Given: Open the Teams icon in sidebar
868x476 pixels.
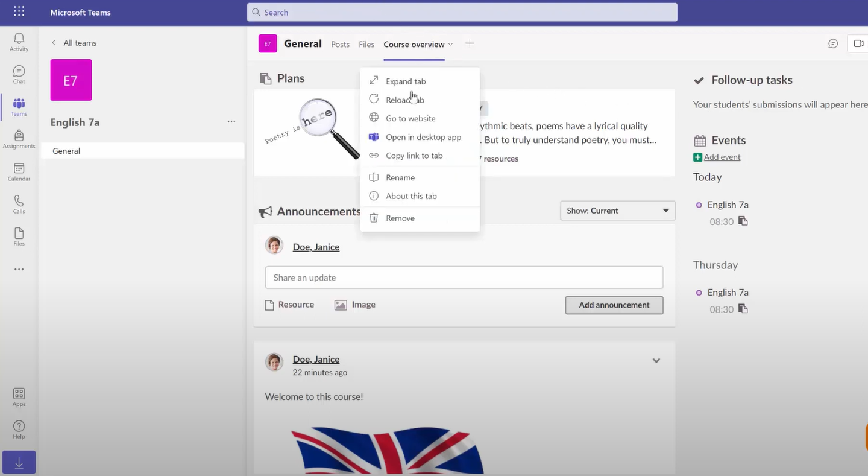Looking at the screenshot, I should 19,106.
